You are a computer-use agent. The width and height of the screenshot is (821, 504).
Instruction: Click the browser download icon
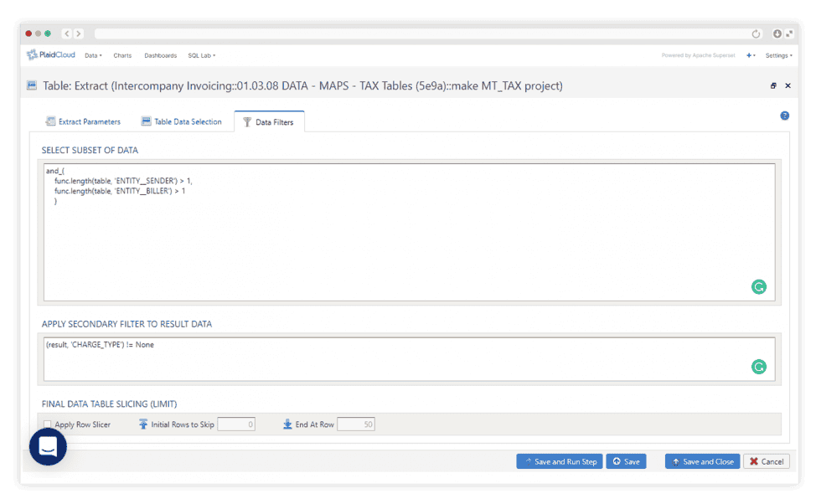tap(777, 33)
